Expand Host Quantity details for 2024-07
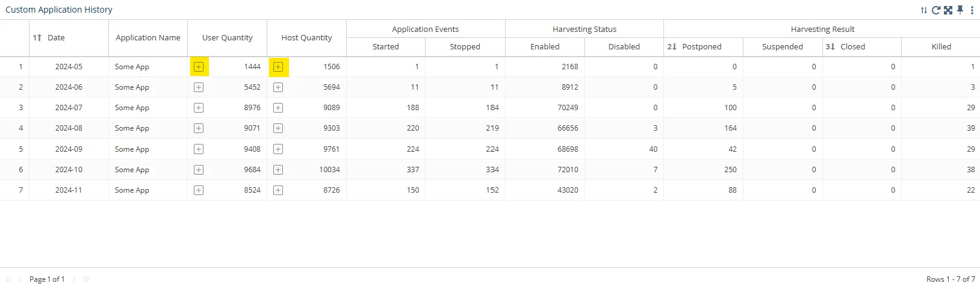Screen dimensions: 980x289 (x=278, y=108)
